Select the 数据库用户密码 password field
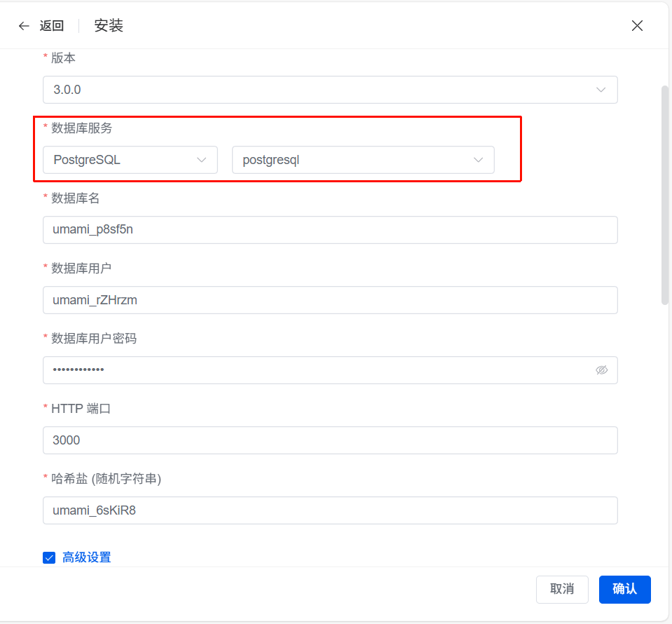The image size is (672, 624). point(315,370)
